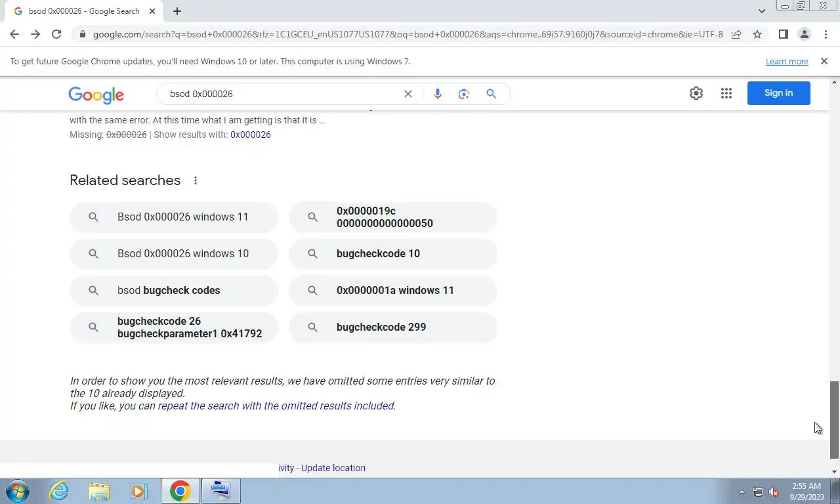Search by image with Google Lens
The width and height of the screenshot is (840, 504).
[464, 94]
